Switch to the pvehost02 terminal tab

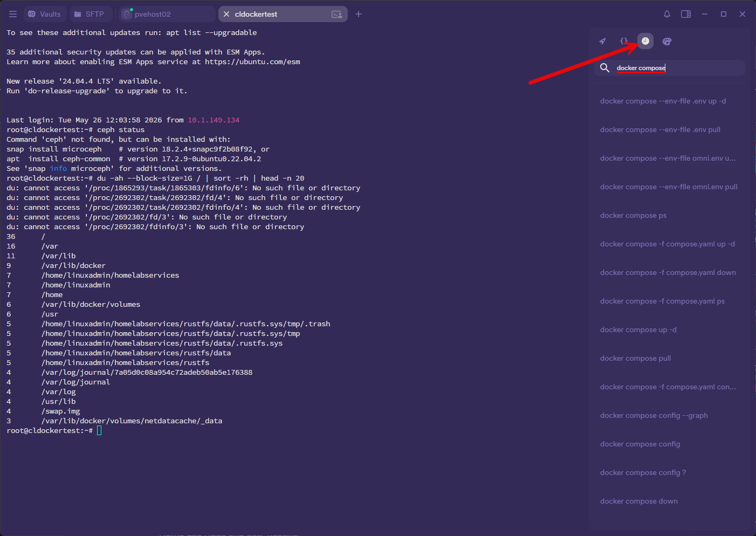[168, 14]
